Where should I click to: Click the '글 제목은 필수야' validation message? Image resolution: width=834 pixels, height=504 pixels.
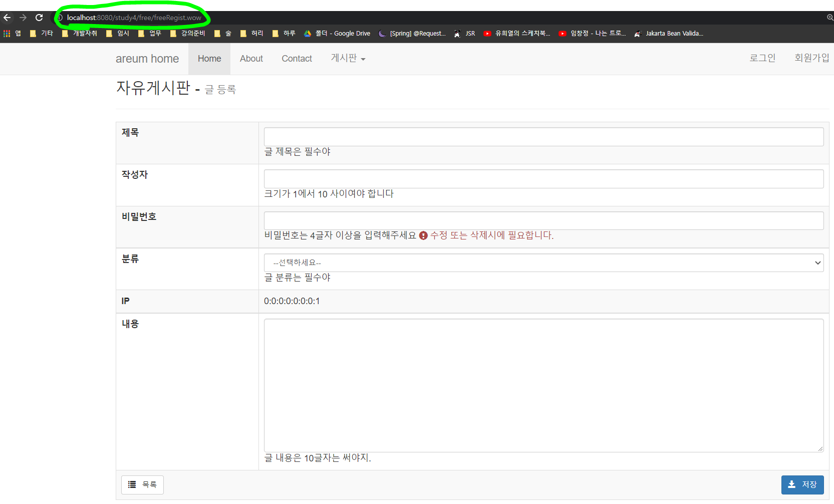tap(298, 152)
